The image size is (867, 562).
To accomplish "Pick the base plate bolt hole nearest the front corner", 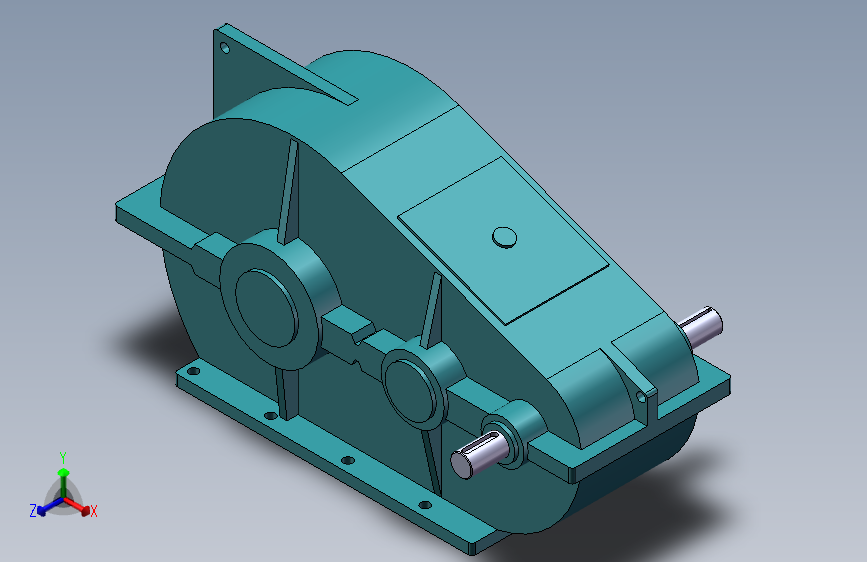I will coord(425,504).
